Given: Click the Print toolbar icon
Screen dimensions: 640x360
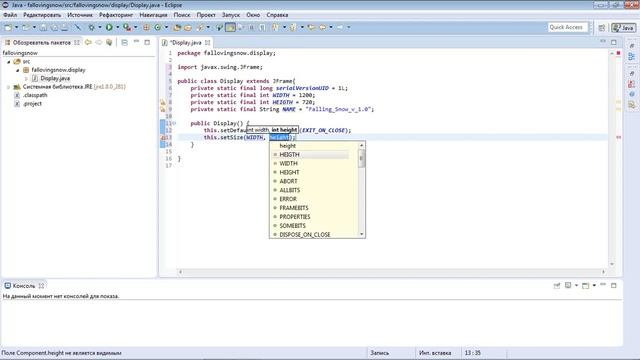Looking at the screenshot, I should [64, 27].
